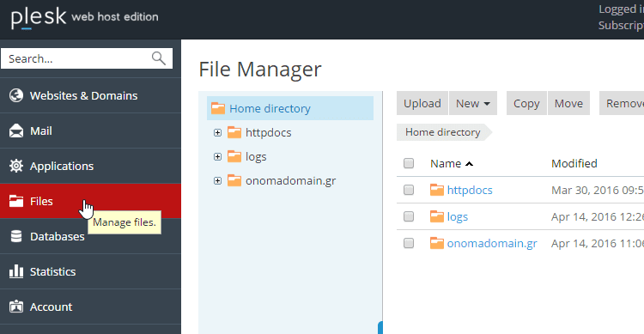644x334 pixels.
Task: Click the Copy button
Action: pyautogui.click(x=526, y=103)
